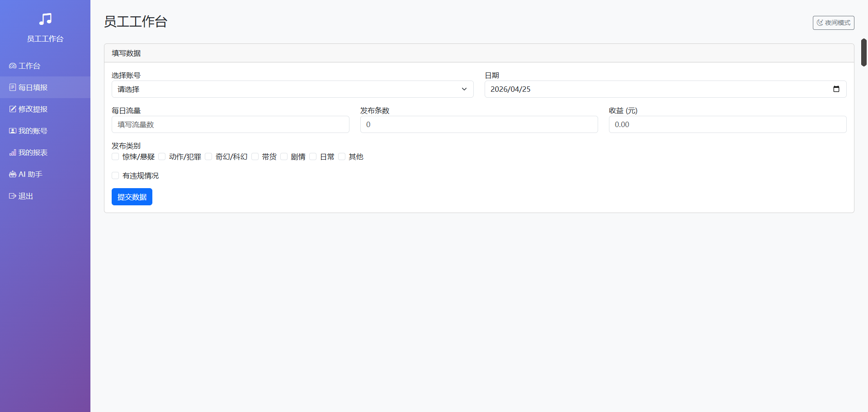Click the 退出 logout icon
Image resolution: width=868 pixels, height=412 pixels.
(13, 196)
